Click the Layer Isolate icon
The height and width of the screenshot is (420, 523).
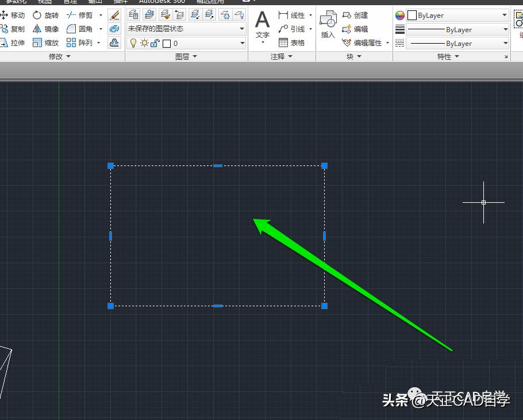coord(195,15)
